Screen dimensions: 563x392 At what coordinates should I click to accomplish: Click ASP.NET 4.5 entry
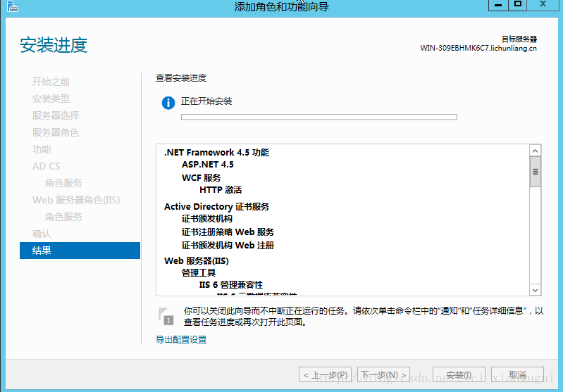[208, 164]
